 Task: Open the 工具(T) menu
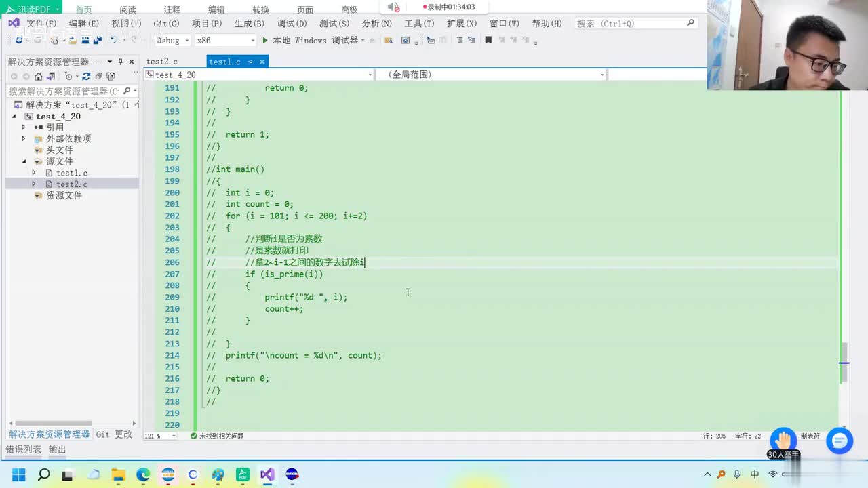(x=419, y=23)
